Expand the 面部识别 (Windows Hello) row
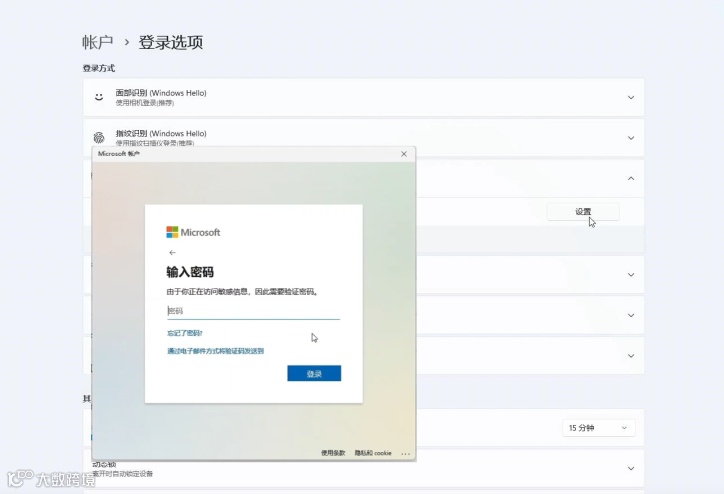This screenshot has height=494, width=724. [631, 97]
